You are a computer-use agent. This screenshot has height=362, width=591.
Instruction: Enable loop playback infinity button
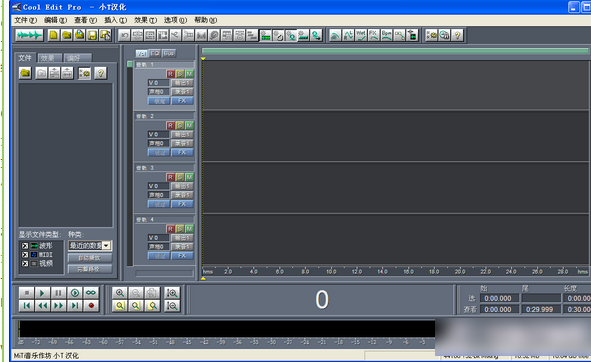coord(91,293)
